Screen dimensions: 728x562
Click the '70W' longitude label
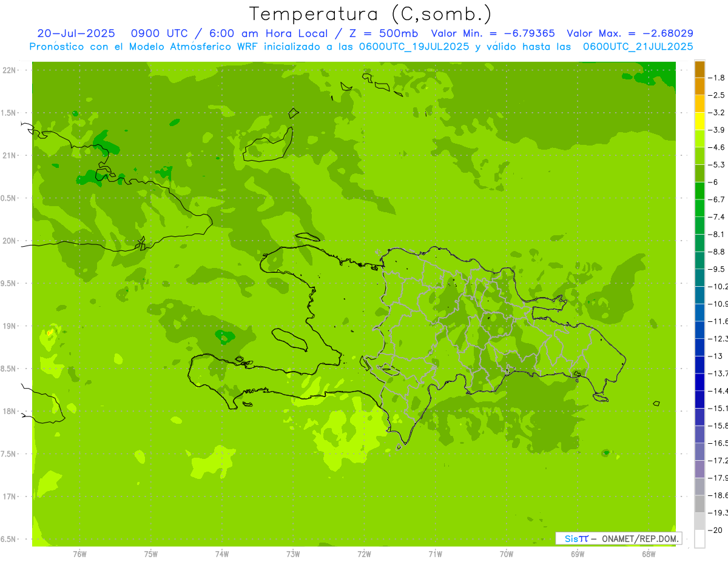[x=507, y=554]
